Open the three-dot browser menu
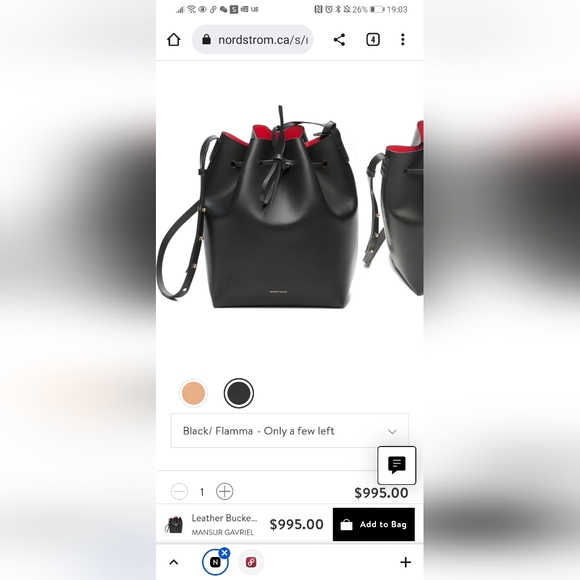580x580 pixels. [x=403, y=40]
